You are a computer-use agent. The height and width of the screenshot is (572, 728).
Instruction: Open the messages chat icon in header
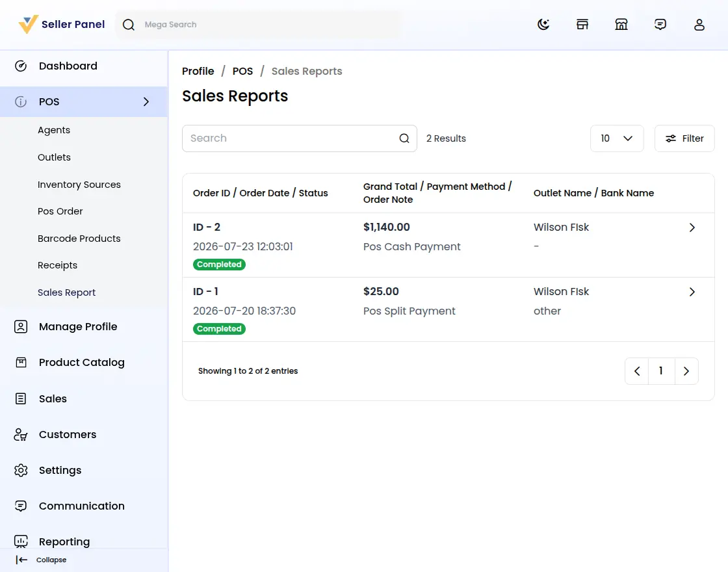click(660, 24)
